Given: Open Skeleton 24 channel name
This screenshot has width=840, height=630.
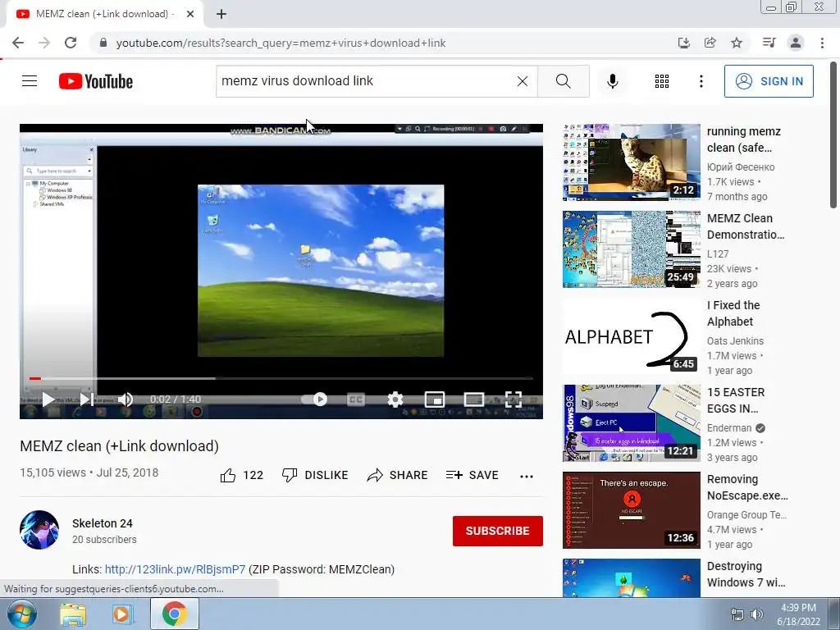Looking at the screenshot, I should [103, 523].
